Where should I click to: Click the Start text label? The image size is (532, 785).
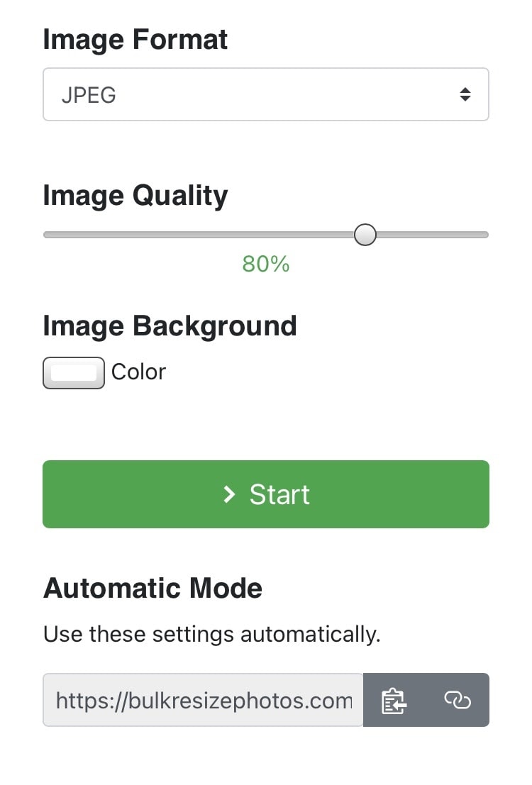[279, 494]
